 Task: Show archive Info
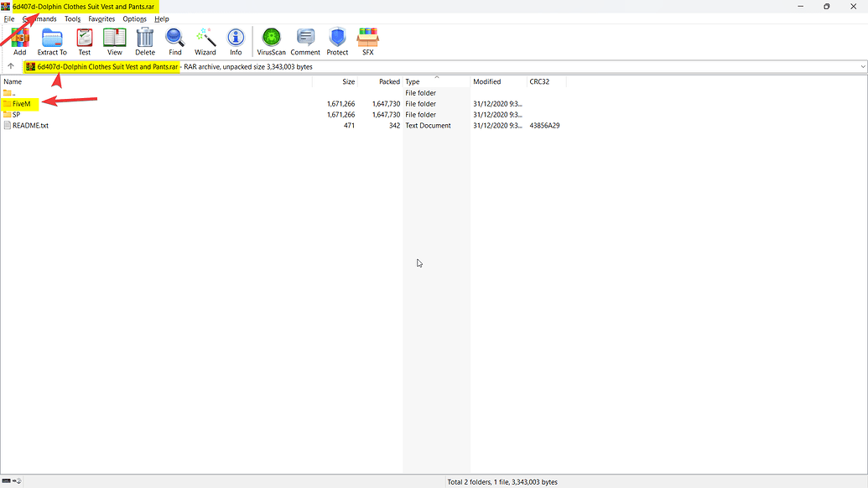coord(236,40)
